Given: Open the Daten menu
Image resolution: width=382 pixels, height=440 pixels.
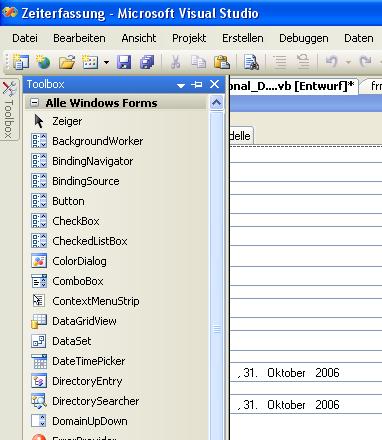Looking at the screenshot, I should 359,38.
